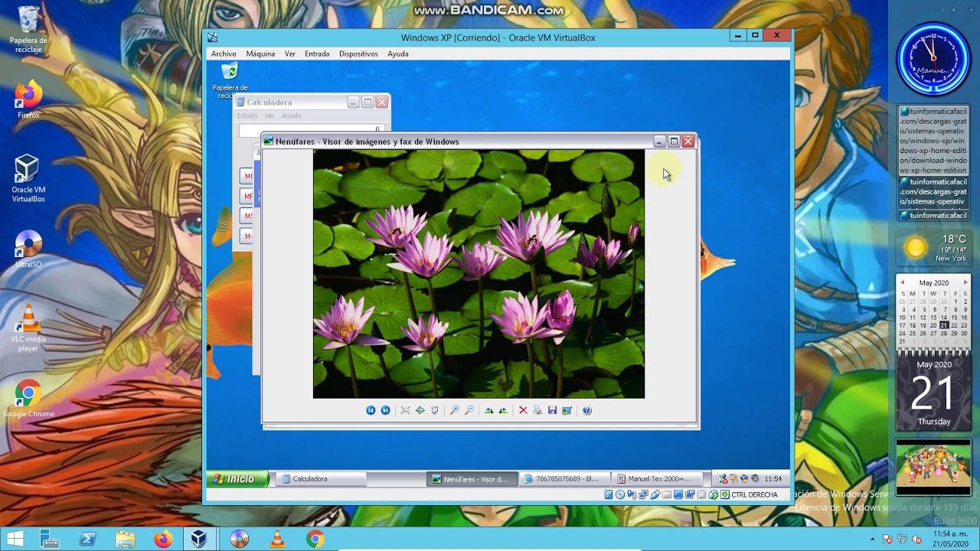Open Edición menu in Calculadora window
Screen dimensions: 980x551
[247, 116]
